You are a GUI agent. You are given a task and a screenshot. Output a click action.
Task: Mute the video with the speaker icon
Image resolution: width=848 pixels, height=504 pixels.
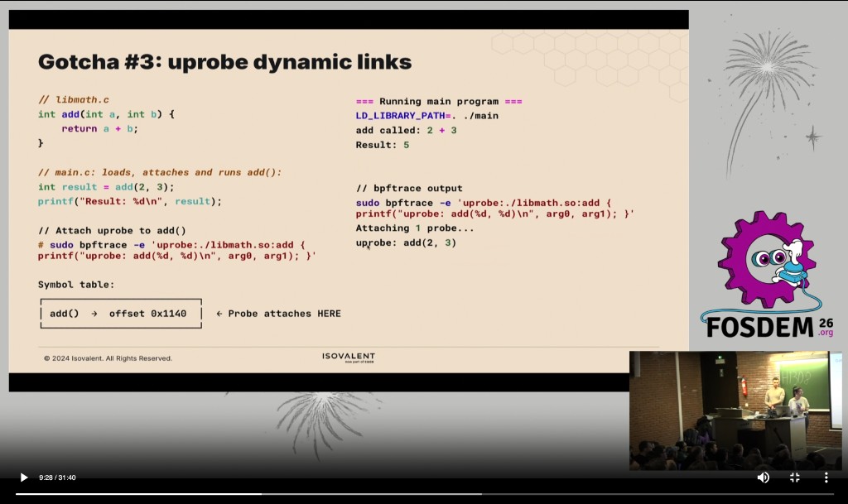coord(763,478)
